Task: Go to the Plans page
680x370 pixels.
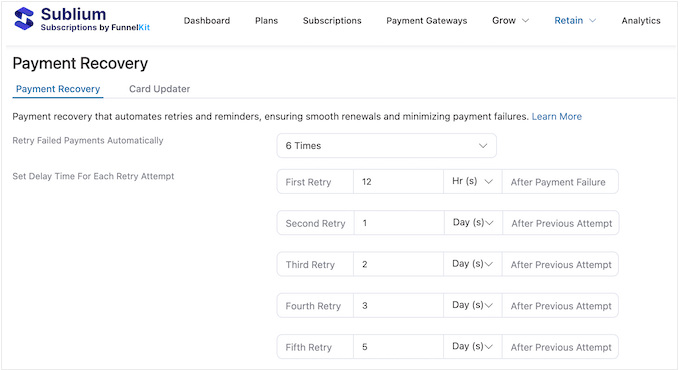Action: (266, 20)
